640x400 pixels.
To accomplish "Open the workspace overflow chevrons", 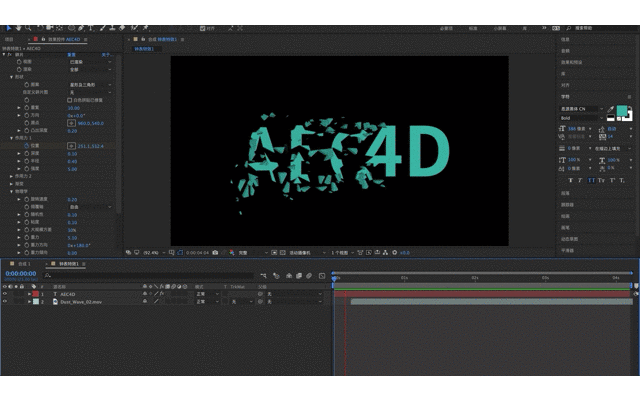I will (x=544, y=28).
